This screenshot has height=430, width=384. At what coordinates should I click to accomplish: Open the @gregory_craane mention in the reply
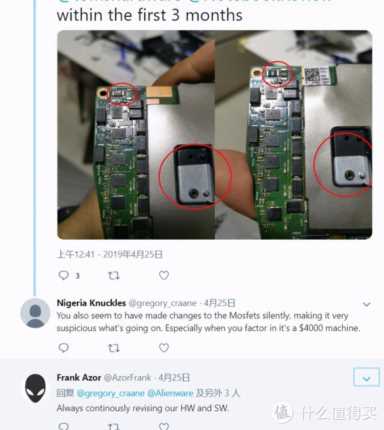111,393
